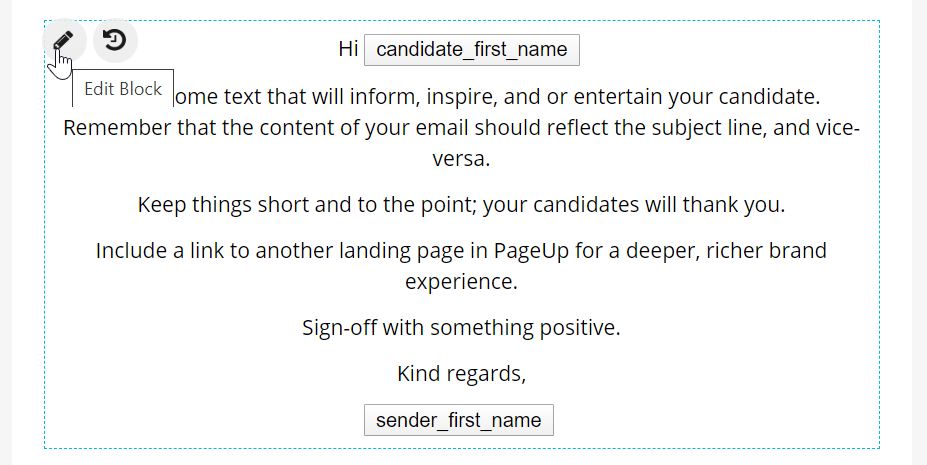Click the word versa.
The width and height of the screenshot is (927, 465).
[x=461, y=158]
